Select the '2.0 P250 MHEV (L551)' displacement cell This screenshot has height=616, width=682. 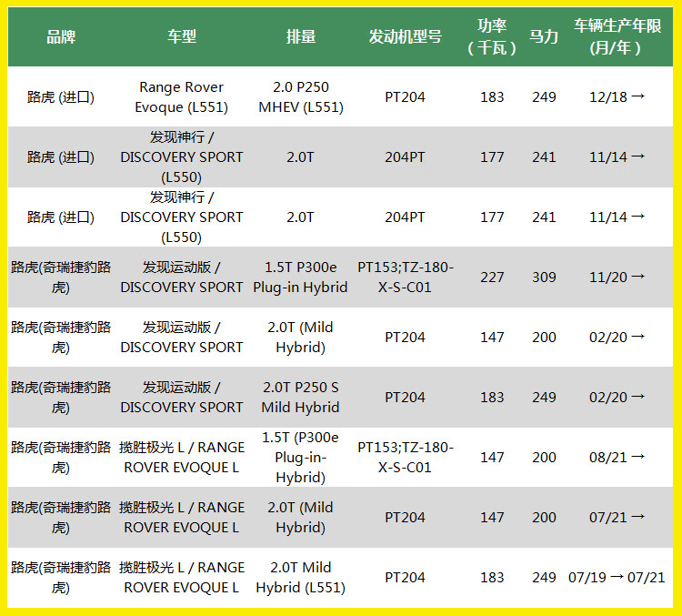pyautogui.click(x=301, y=97)
